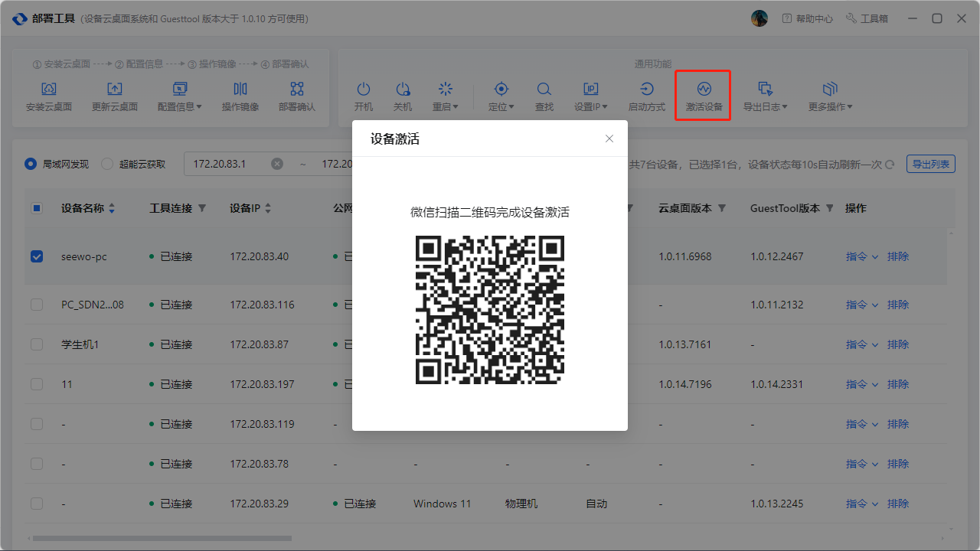Sort the table by 设备名称
This screenshot has height=551, width=980.
click(112, 208)
